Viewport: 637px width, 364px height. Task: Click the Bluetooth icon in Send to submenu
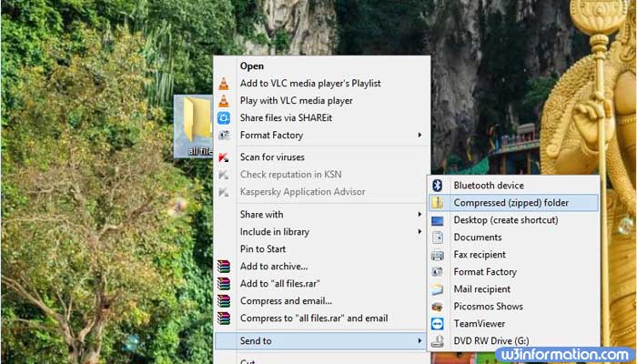pos(437,186)
